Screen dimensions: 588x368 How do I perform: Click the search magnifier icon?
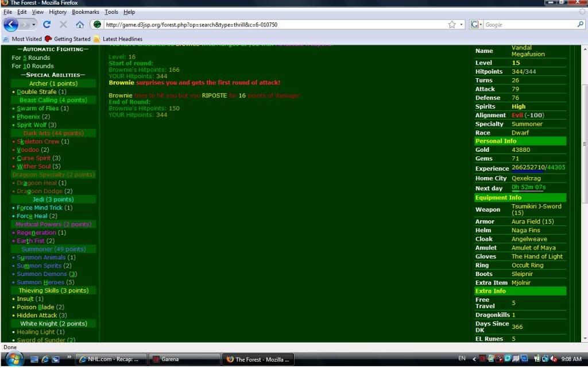[580, 25]
